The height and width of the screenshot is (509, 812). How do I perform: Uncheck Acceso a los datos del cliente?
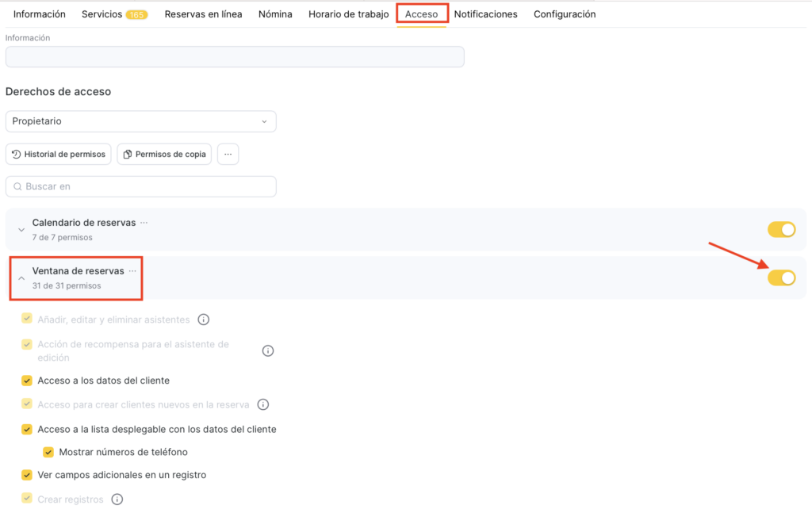(27, 381)
